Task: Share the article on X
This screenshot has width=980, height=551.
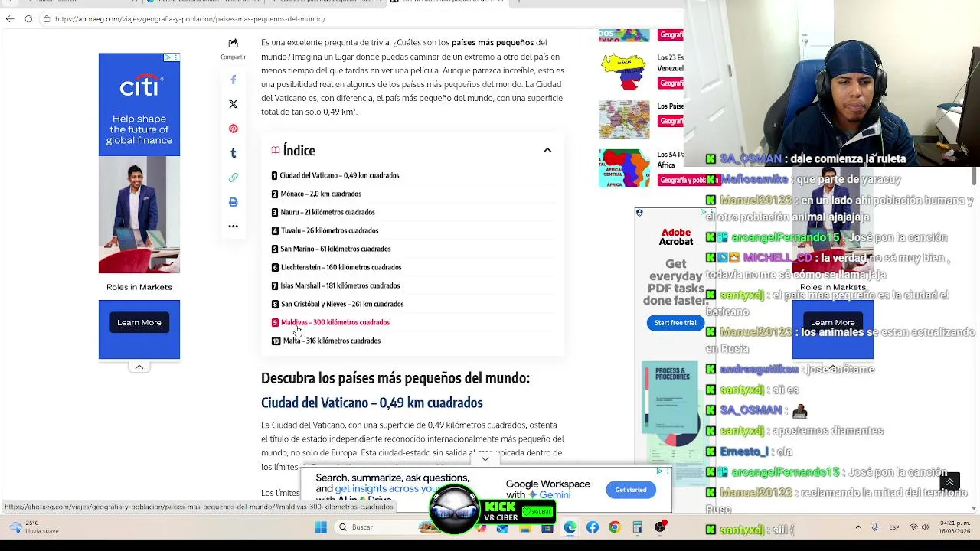Action: click(234, 104)
